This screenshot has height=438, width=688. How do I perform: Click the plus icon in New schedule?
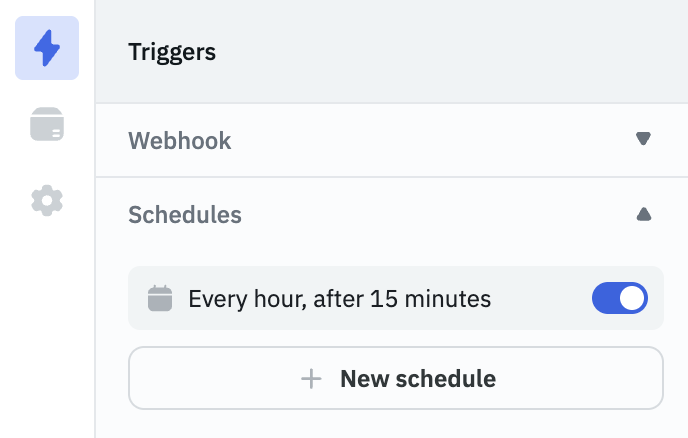[312, 379]
